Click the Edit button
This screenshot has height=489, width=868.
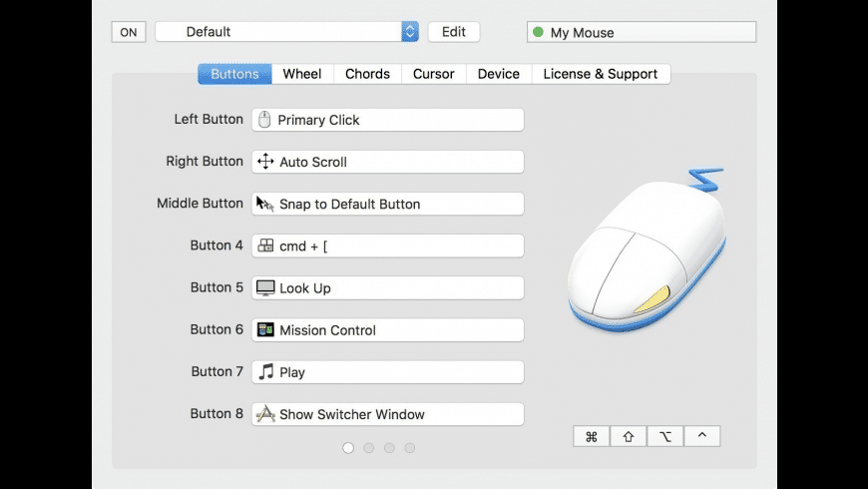[454, 32]
